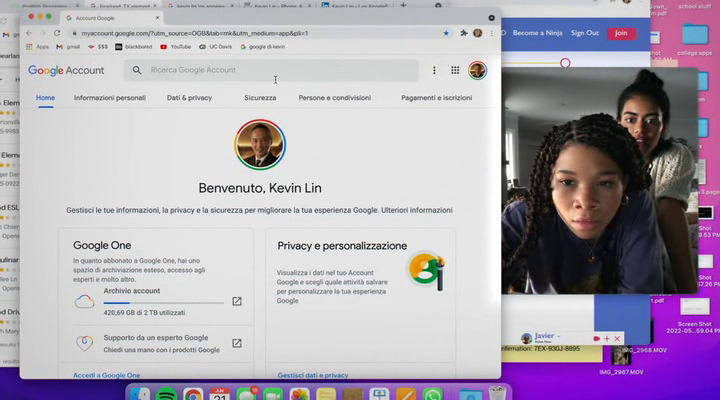The image size is (720, 400).
Task: Click the lock icon in the address bar
Action: point(74,34)
